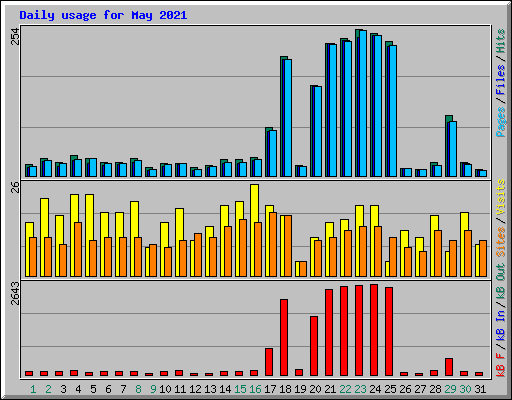512x400 pixels.
Task: Click the green 'Hits' legend word
Action: (501, 41)
